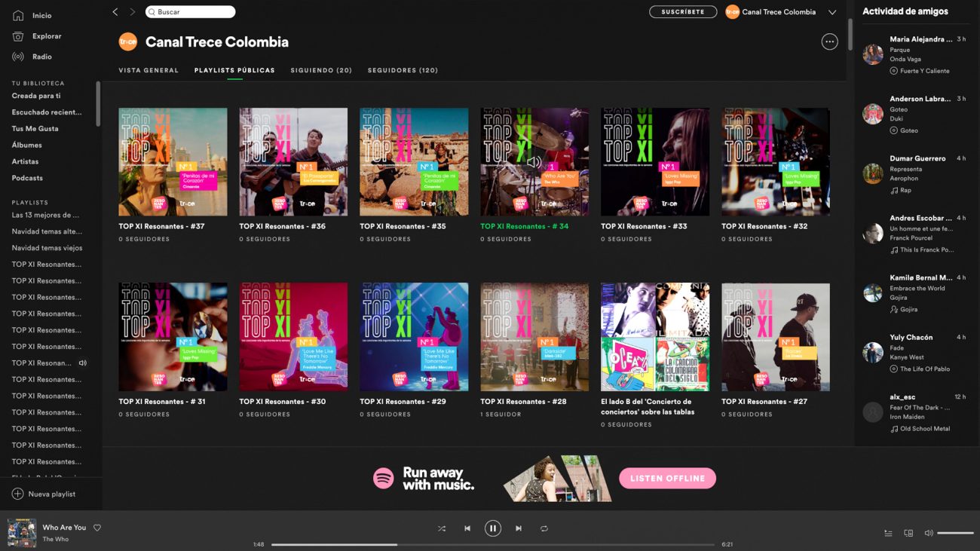
Task: Enable shuffle playback
Action: pyautogui.click(x=442, y=528)
